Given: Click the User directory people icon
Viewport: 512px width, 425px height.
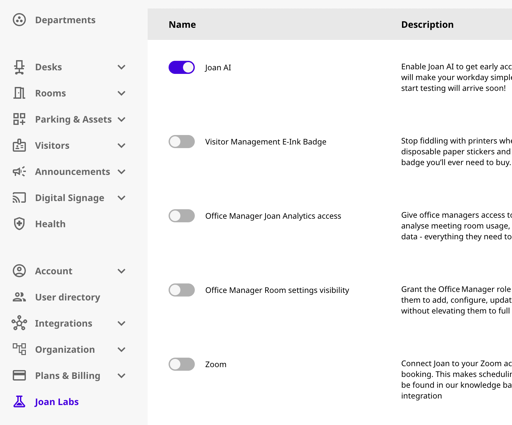Looking at the screenshot, I should pyautogui.click(x=19, y=297).
